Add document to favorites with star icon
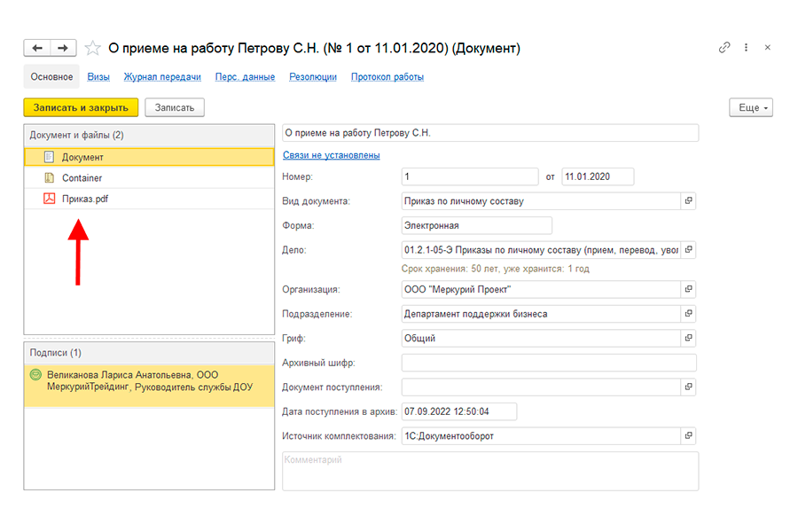Viewport: 798px width, 532px height. click(x=92, y=49)
